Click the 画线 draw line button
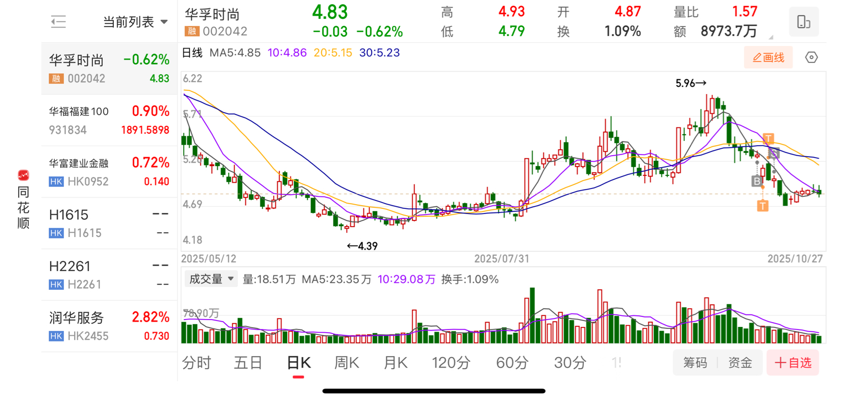This screenshot has height=401, width=868. point(768,57)
